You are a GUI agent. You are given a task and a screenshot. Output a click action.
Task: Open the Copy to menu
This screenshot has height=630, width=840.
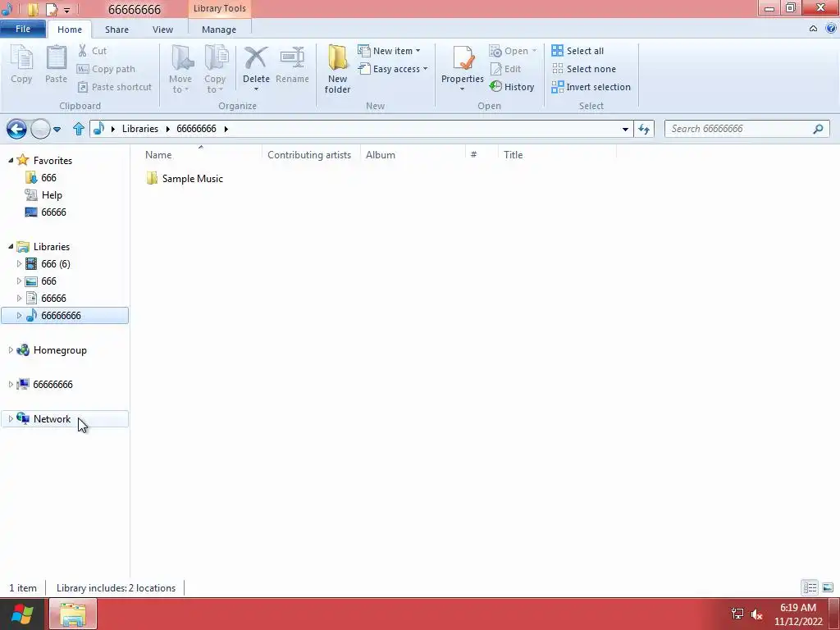pos(215,69)
